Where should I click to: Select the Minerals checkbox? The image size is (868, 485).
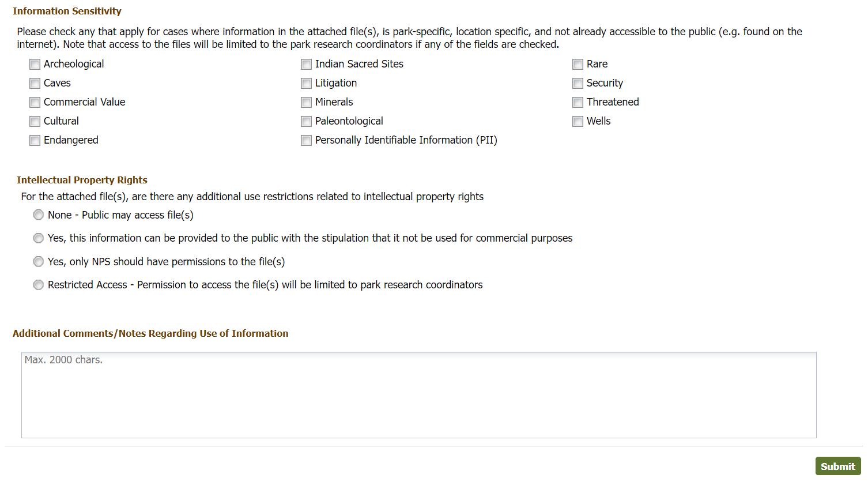tap(306, 102)
